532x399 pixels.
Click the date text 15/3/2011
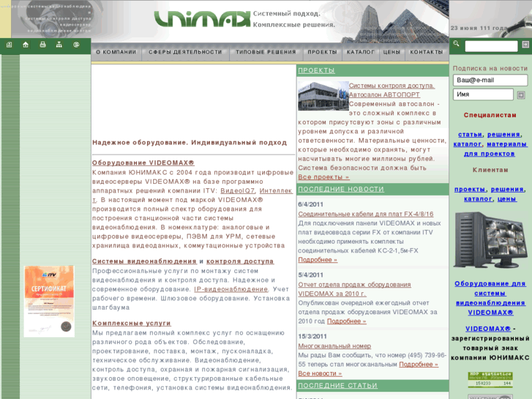(x=312, y=337)
